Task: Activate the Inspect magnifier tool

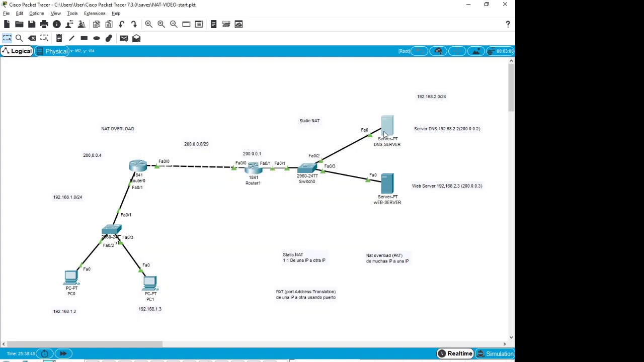Action: [19, 38]
